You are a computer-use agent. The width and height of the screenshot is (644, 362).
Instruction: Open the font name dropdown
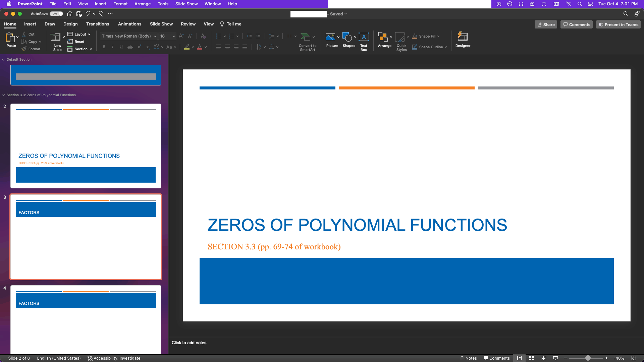[x=155, y=36]
